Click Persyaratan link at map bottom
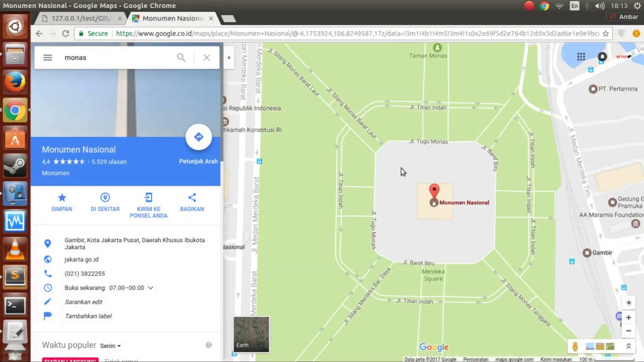Screen dimensions: 644x362 coord(475,359)
